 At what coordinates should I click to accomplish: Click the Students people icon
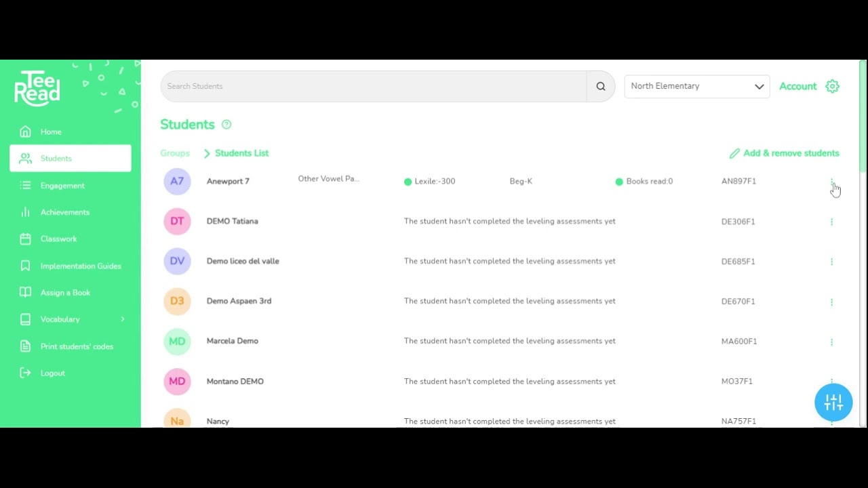25,158
